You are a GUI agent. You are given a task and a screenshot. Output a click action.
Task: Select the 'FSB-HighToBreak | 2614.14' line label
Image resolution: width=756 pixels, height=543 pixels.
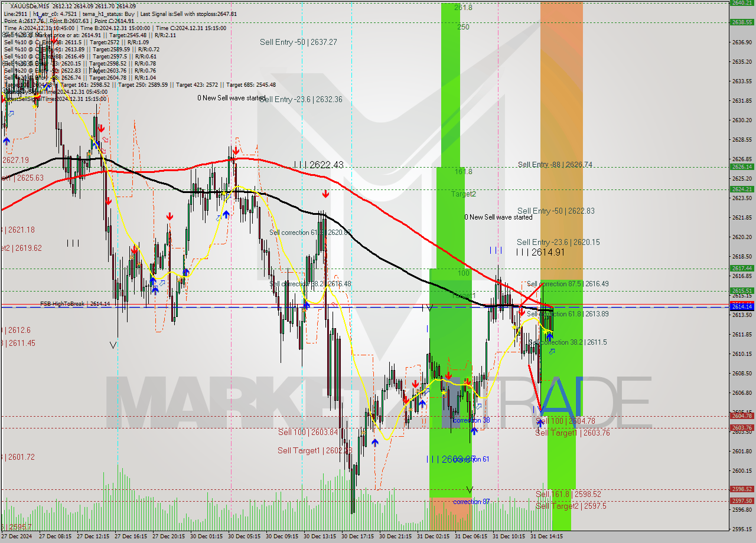click(x=75, y=303)
